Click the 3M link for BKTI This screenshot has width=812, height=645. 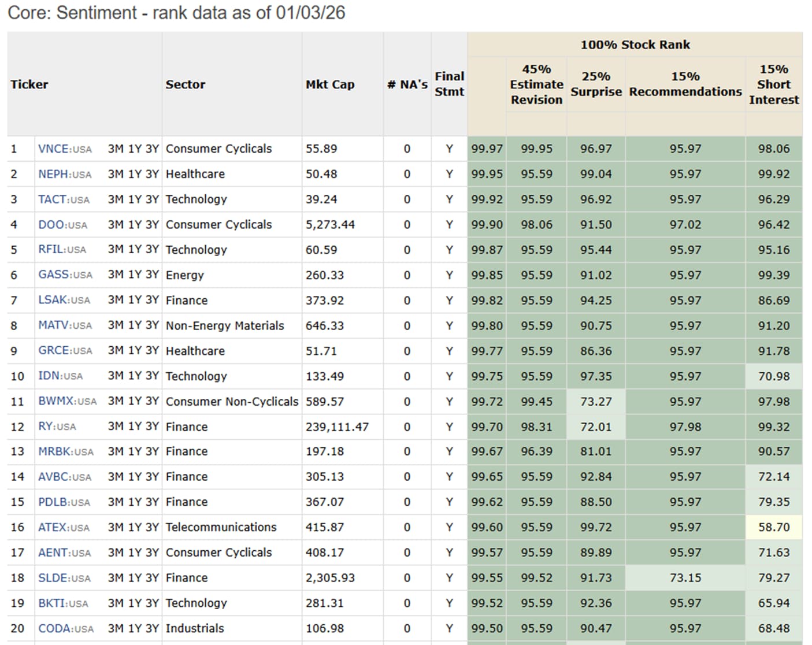click(115, 603)
